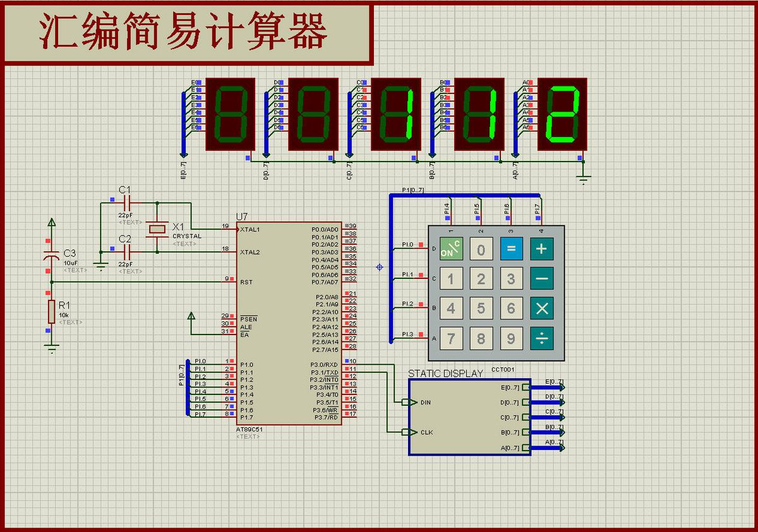Select the plus key on the keypad
This screenshot has width=758, height=532.
tap(541, 248)
